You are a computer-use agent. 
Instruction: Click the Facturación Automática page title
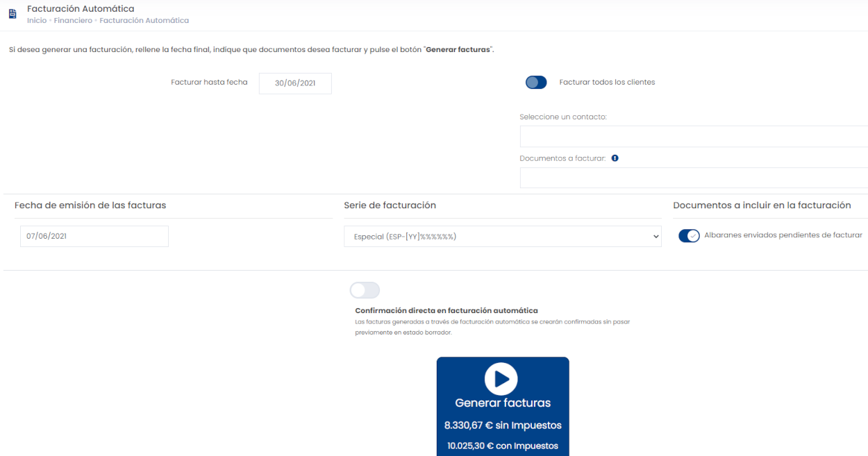point(81,9)
